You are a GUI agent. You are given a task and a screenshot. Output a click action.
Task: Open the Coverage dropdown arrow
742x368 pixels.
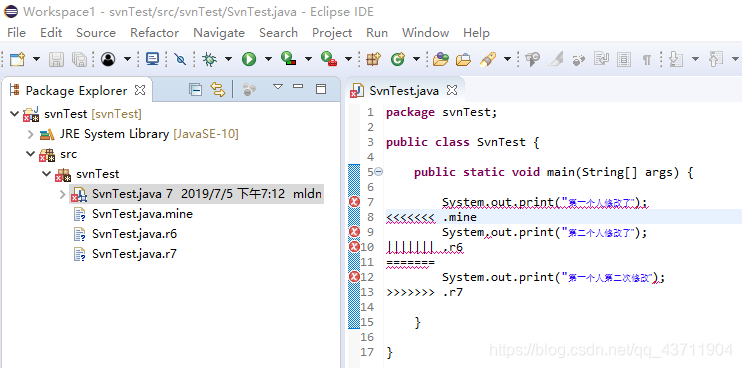[308, 60]
